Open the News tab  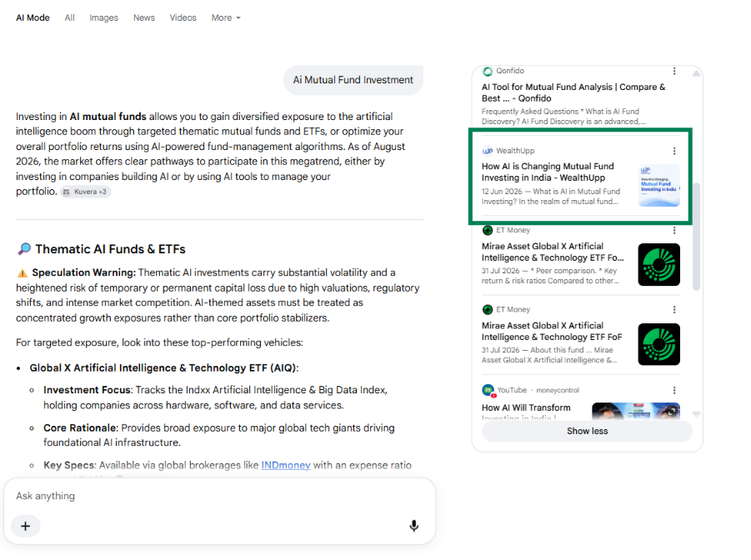[x=143, y=17]
